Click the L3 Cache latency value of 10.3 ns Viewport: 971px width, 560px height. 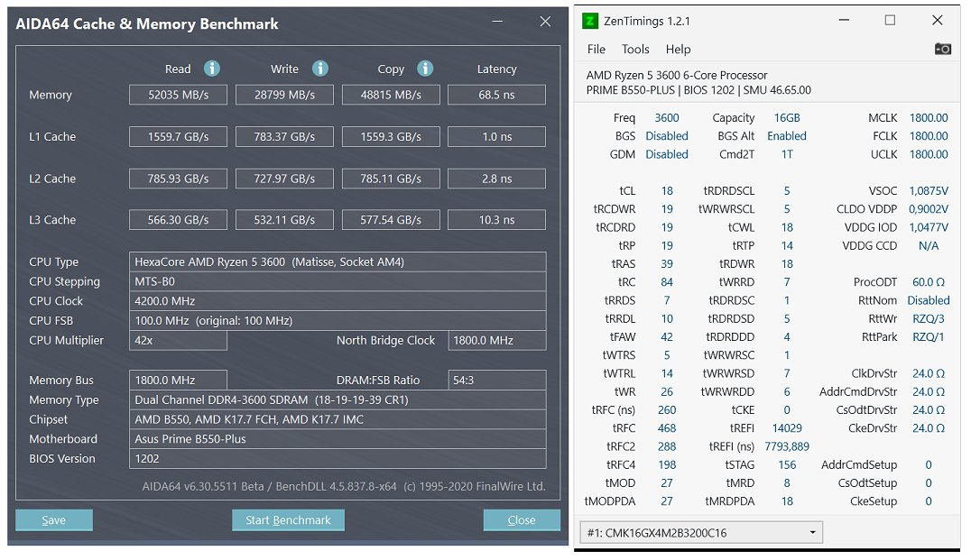[495, 219]
